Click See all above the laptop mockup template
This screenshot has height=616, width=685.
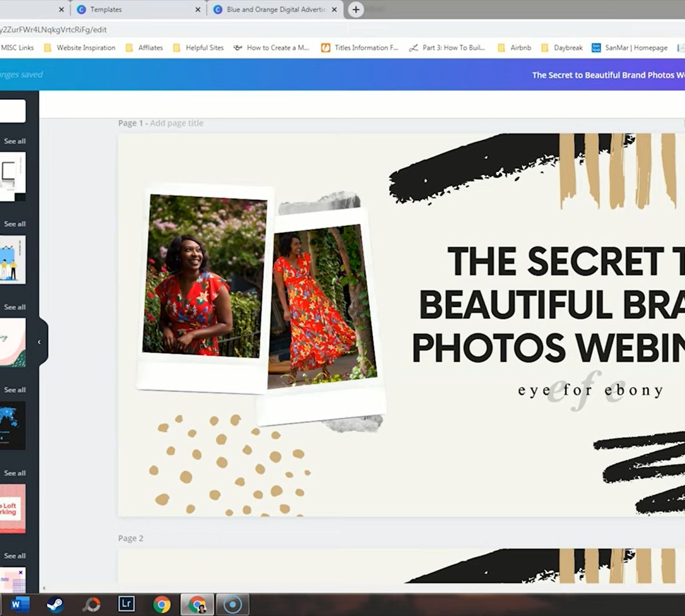tap(14, 141)
